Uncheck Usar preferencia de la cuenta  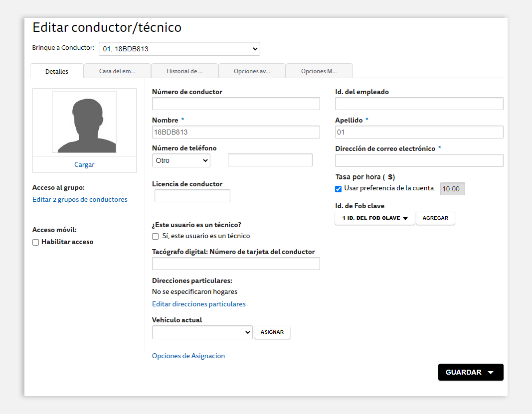point(338,189)
